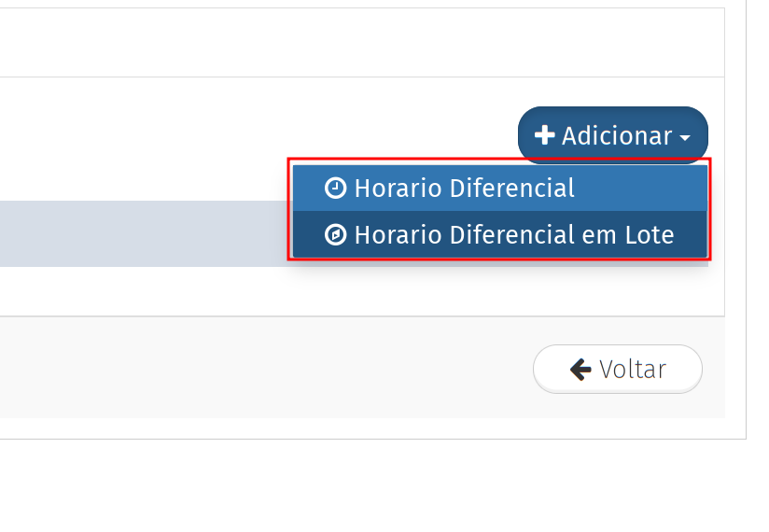The image size is (769, 532).
Task: Click the compass icon for em Lote option
Action: (335, 235)
